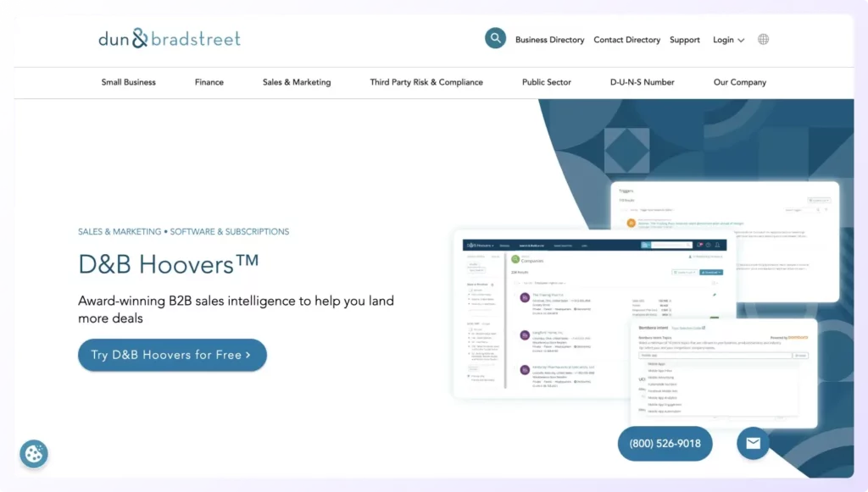This screenshot has width=868, height=492.
Task: Click Try D&B Hoovers for Free
Action: [172, 355]
